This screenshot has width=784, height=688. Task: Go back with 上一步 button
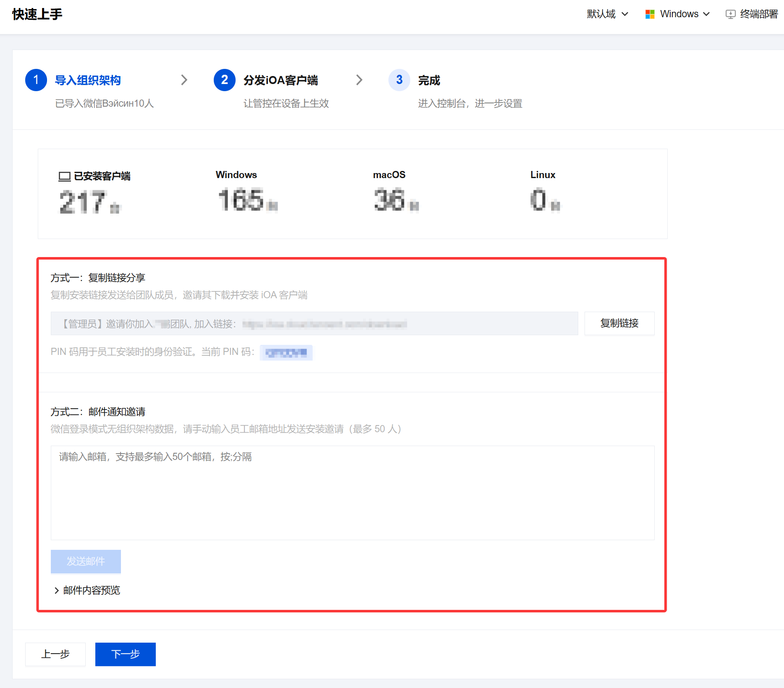coord(55,654)
